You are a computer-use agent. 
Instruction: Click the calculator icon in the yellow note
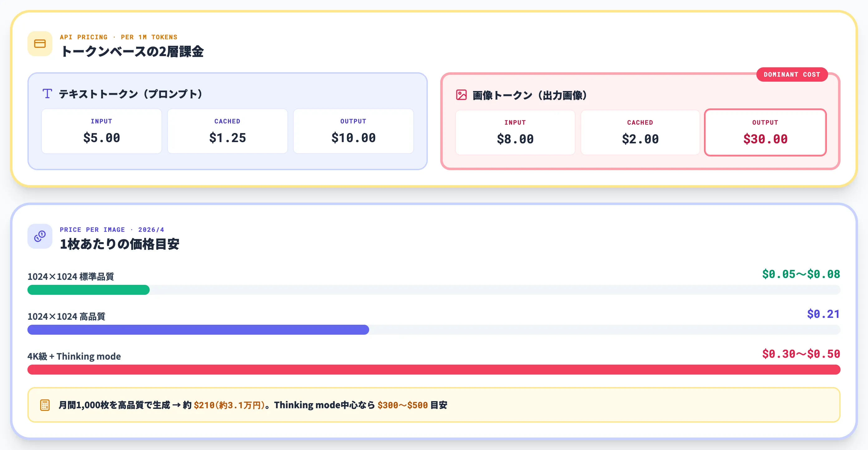[45, 405]
